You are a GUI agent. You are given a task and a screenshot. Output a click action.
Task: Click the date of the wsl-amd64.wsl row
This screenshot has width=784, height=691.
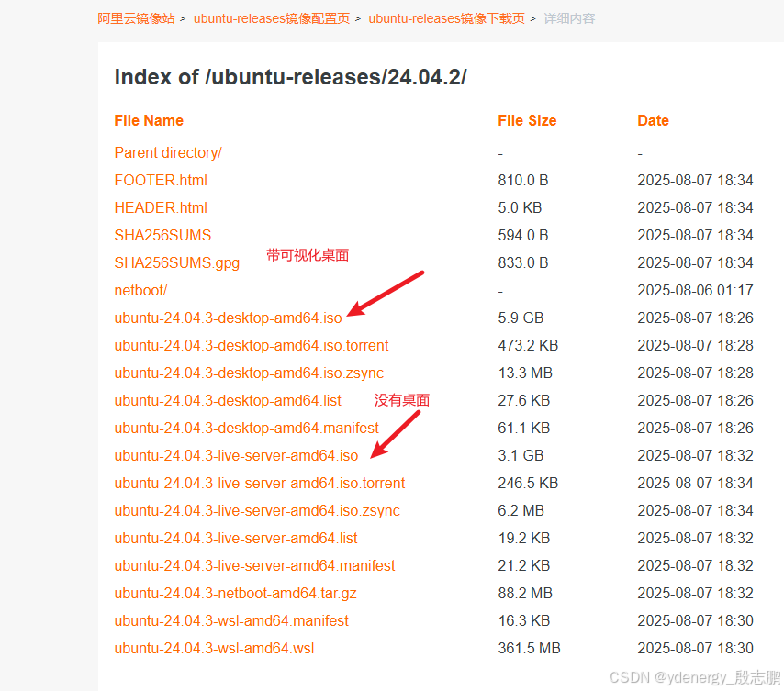(695, 648)
